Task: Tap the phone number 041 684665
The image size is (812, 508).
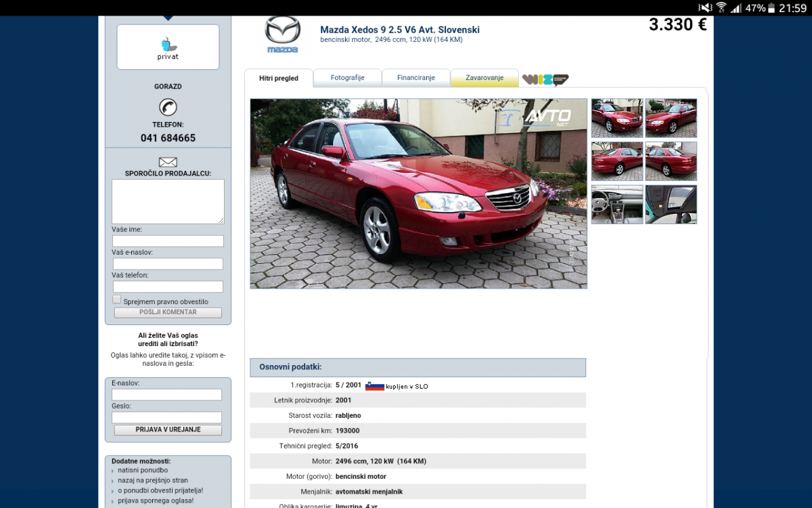Action: (168, 138)
